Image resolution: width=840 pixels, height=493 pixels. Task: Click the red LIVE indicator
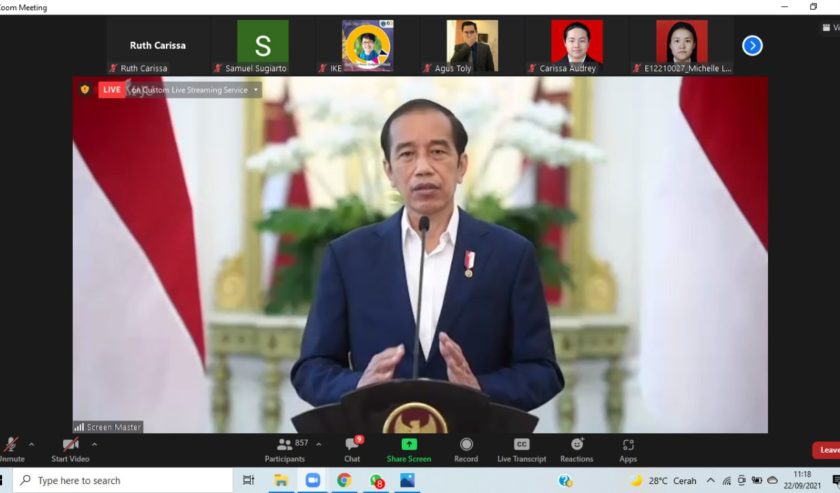(x=111, y=90)
